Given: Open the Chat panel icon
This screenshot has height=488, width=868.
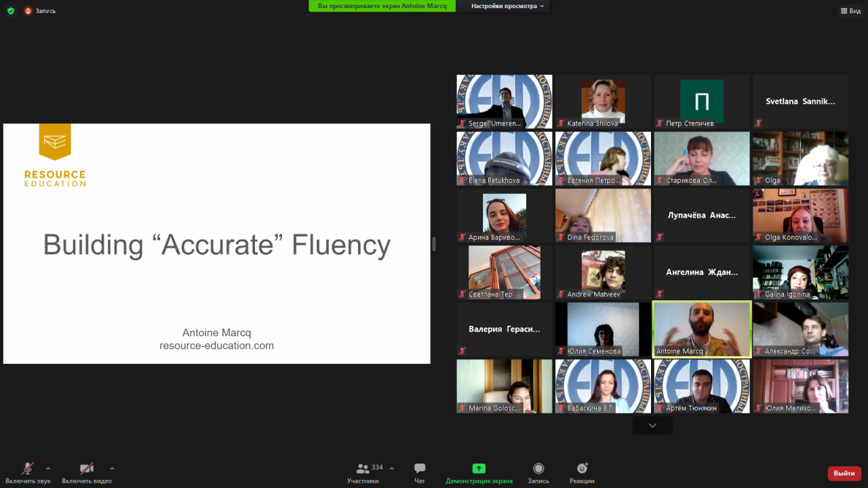Looking at the screenshot, I should [x=420, y=469].
